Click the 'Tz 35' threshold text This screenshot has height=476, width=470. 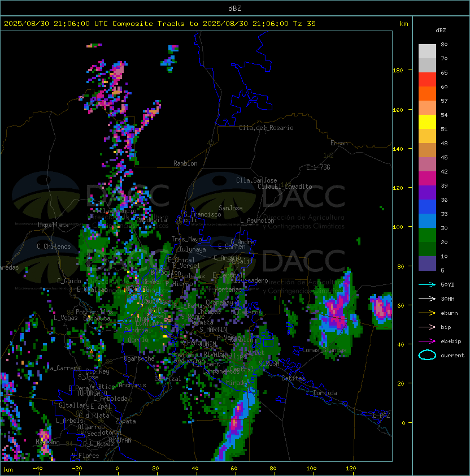[304, 24]
